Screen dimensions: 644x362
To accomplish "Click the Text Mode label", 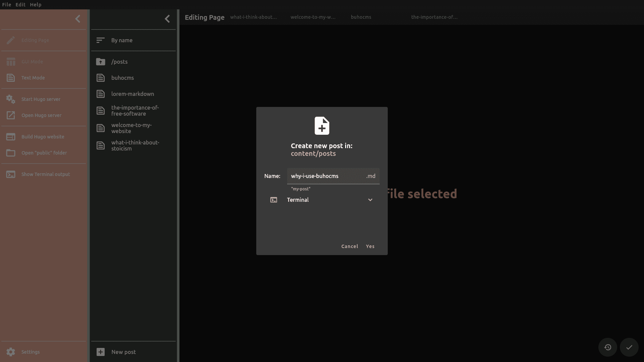I will (x=33, y=78).
